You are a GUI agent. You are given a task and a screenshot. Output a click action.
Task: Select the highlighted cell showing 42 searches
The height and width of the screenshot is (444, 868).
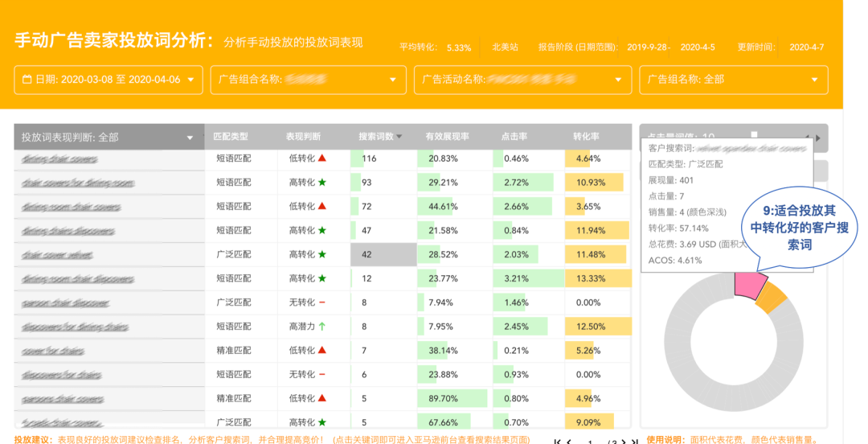coord(383,254)
